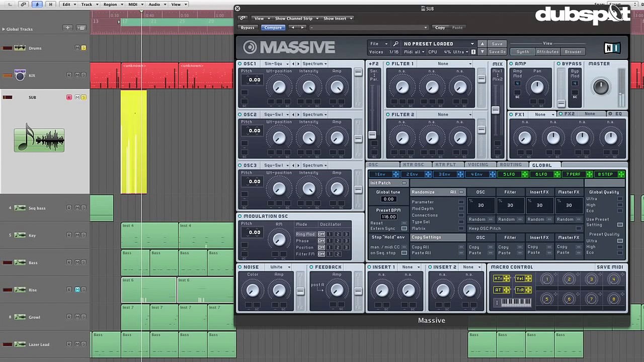Viewport: 644px width, 362px height.
Task: Click the Compare button
Action: tap(273, 28)
